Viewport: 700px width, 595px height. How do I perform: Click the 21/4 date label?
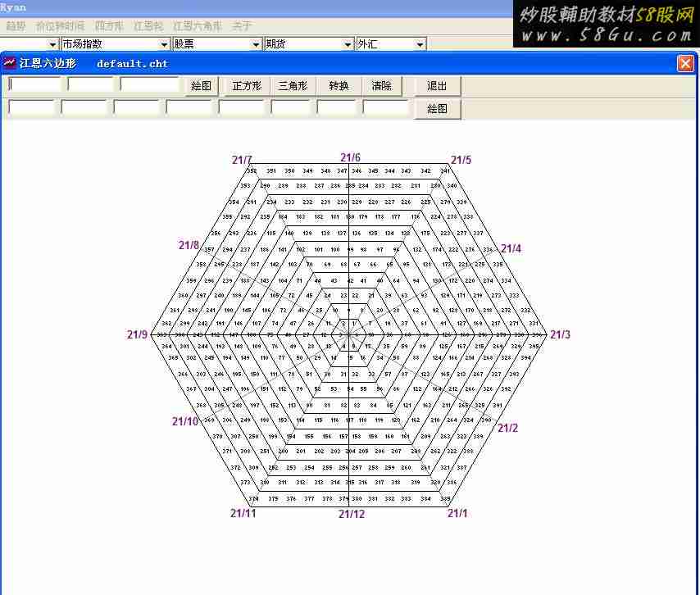pyautogui.click(x=511, y=248)
